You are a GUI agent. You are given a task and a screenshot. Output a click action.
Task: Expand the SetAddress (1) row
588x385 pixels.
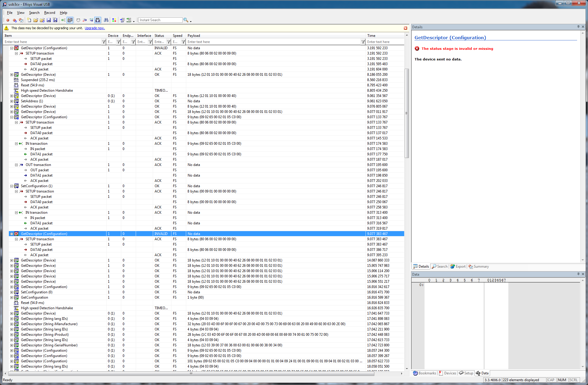click(12, 101)
